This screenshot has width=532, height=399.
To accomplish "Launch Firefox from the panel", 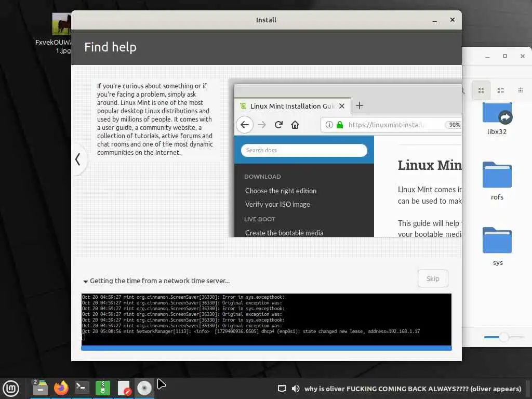I will (x=61, y=388).
